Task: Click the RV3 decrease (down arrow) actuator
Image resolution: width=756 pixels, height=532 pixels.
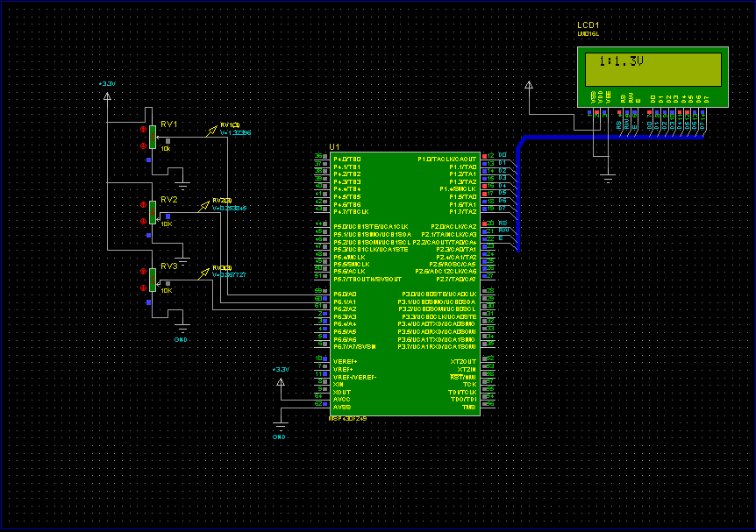Action: 143,287
